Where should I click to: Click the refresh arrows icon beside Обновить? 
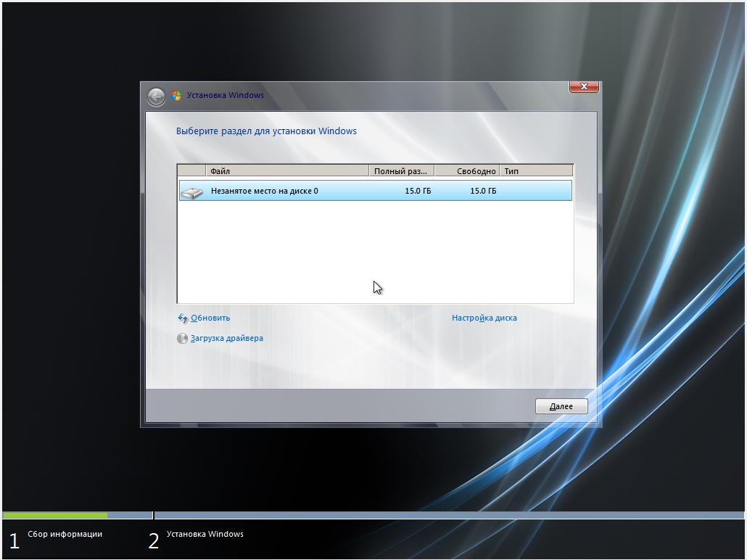coord(183,318)
